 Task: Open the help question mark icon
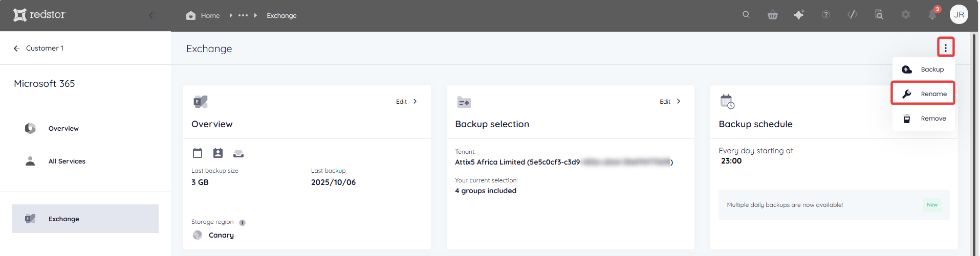[826, 14]
